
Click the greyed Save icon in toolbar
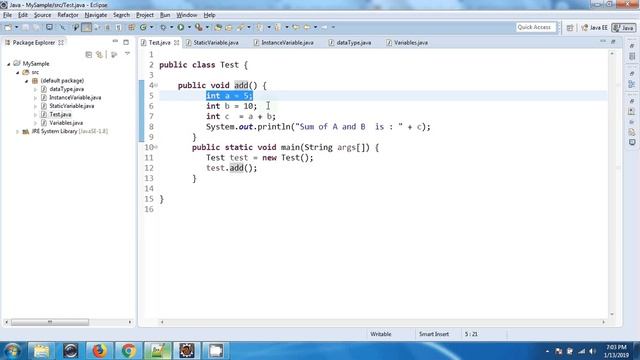tap(25, 27)
